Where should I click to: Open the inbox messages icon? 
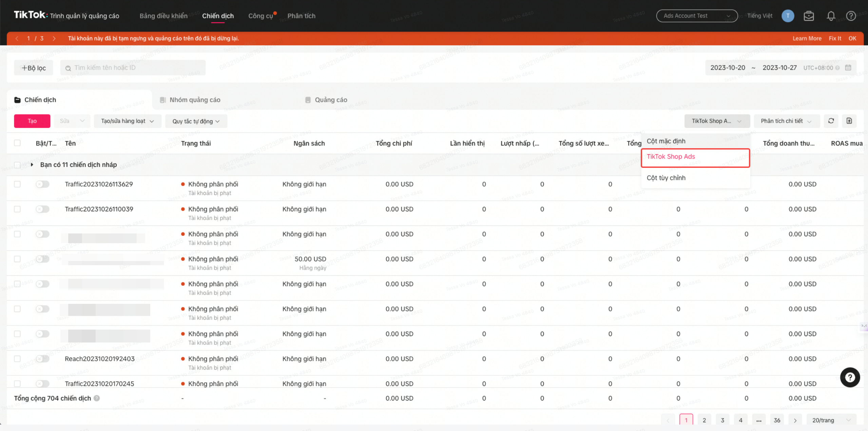(809, 16)
